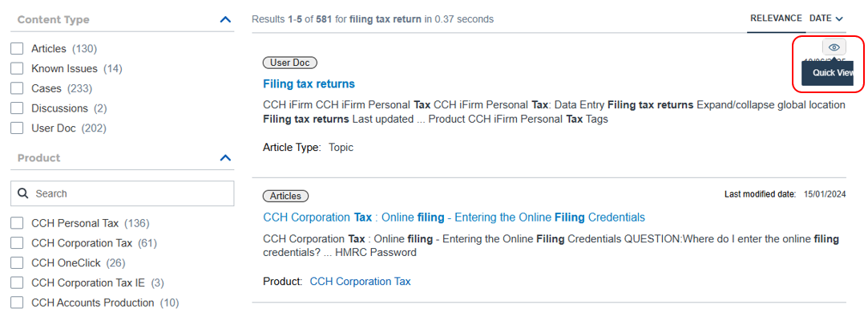This screenshot has height=313, width=868.
Task: Collapse the Product filter section
Action: [224, 158]
